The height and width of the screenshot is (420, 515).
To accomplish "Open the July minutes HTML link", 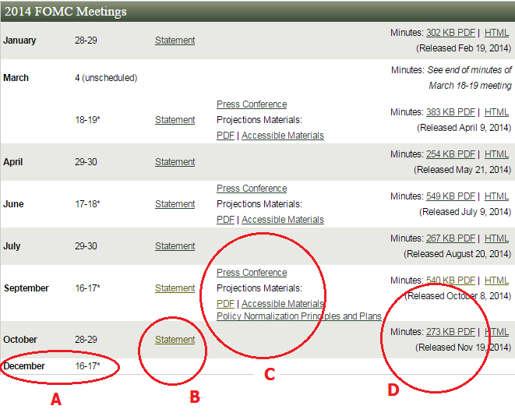I will 496,238.
